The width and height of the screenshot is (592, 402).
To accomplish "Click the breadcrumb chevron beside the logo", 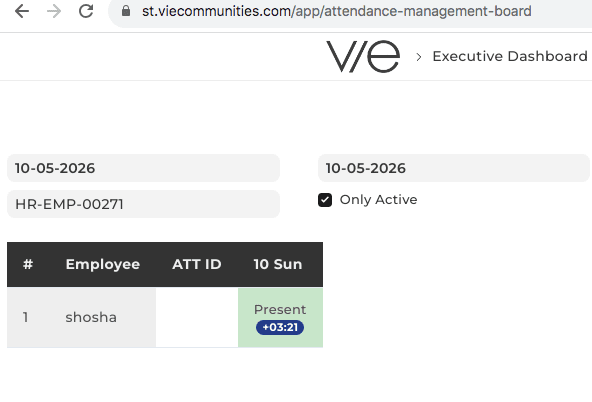I will 418,57.
